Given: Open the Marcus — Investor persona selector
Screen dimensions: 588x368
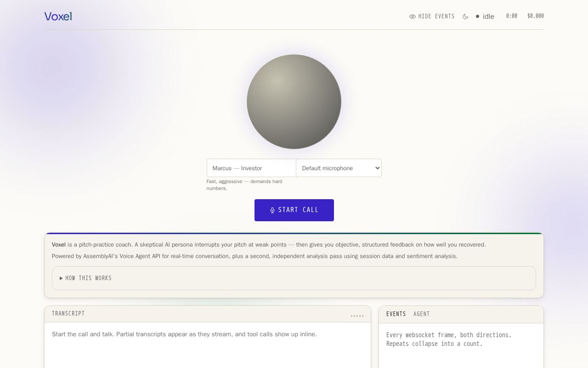Looking at the screenshot, I should (x=251, y=168).
